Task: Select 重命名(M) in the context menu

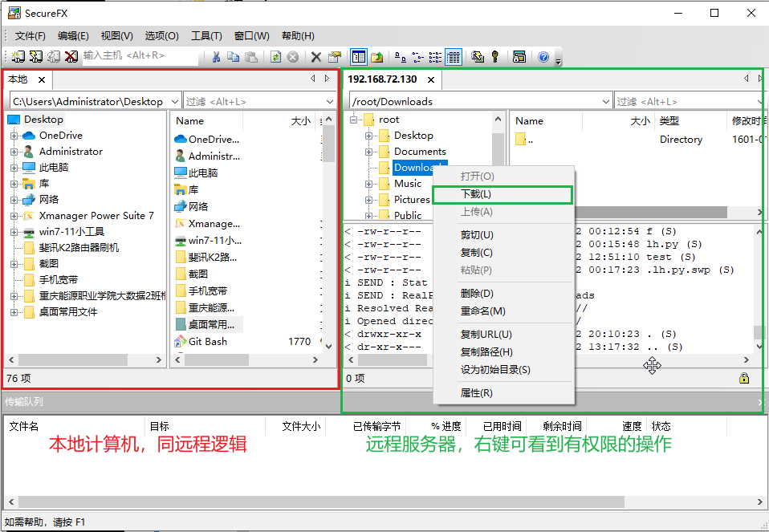Action: click(503, 311)
